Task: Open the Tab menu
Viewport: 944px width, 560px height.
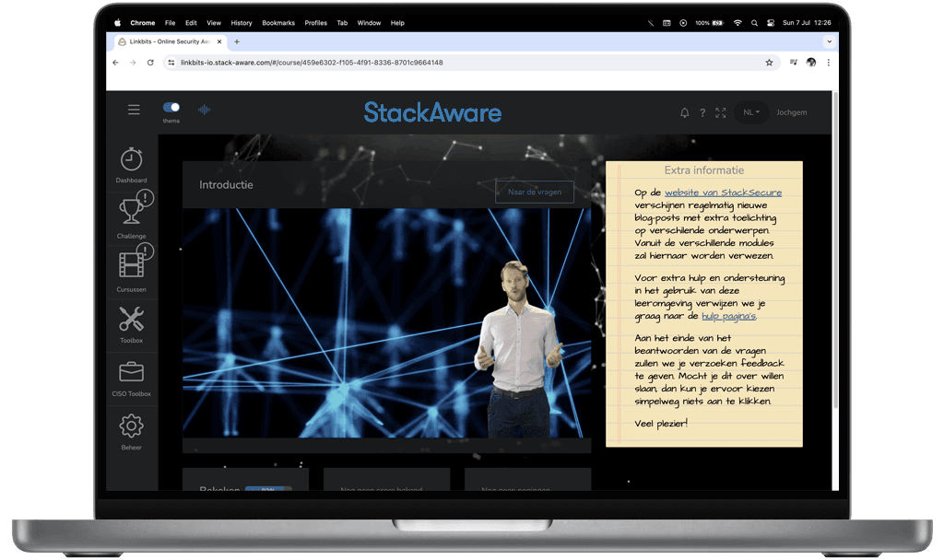Action: [x=342, y=23]
